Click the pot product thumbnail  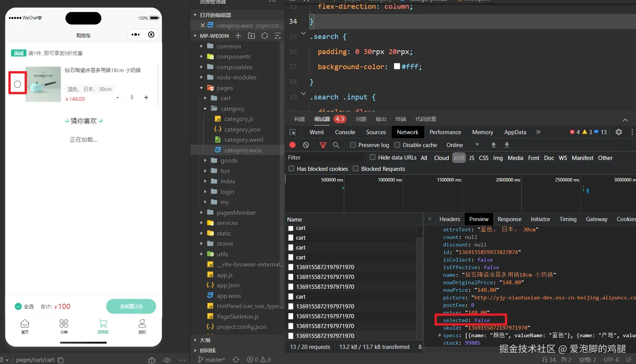(x=43, y=84)
